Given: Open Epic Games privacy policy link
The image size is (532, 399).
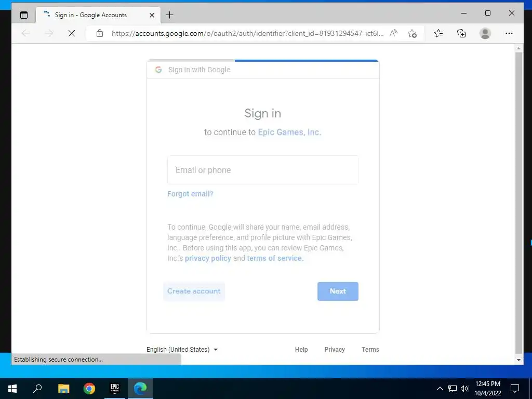Looking at the screenshot, I should pos(208,258).
